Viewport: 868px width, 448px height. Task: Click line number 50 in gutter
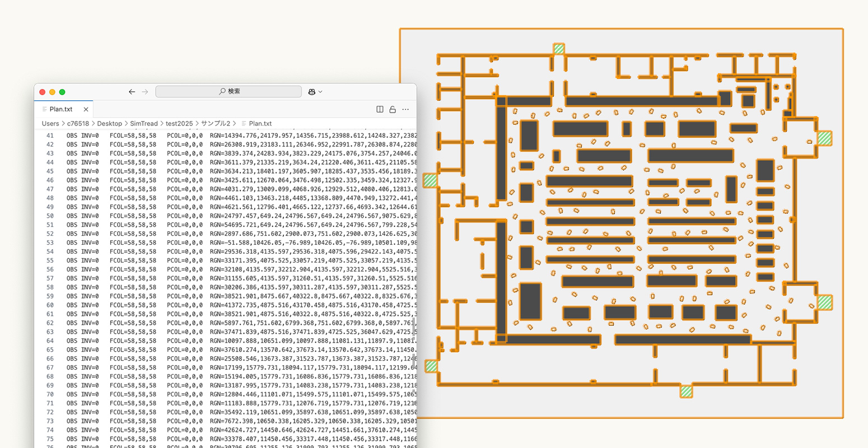50,216
